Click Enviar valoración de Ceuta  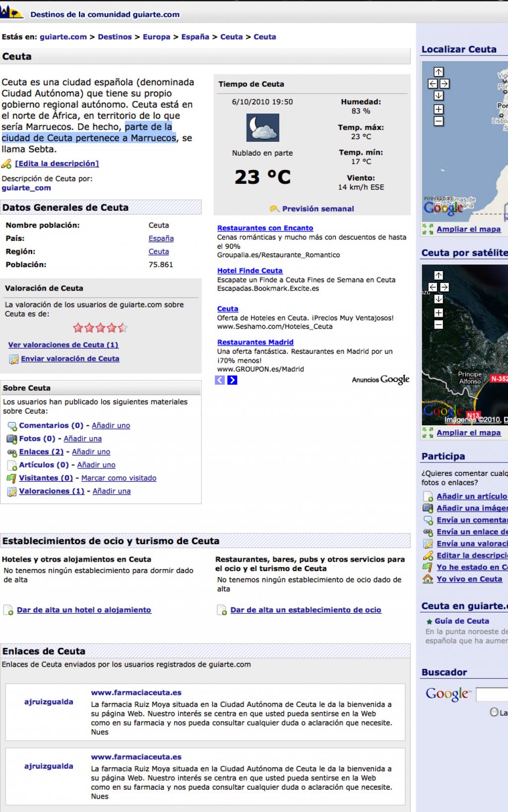[x=70, y=359]
